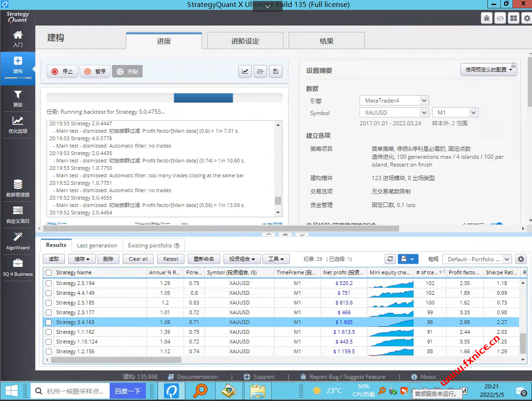Open the Default - Portfolio view dropdown
The height and width of the screenshot is (401, 532).
(477, 259)
